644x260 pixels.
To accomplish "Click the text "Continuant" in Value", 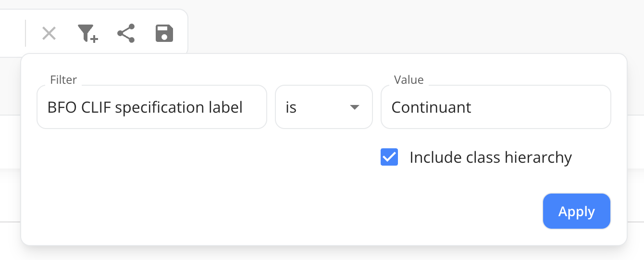I will tap(431, 107).
